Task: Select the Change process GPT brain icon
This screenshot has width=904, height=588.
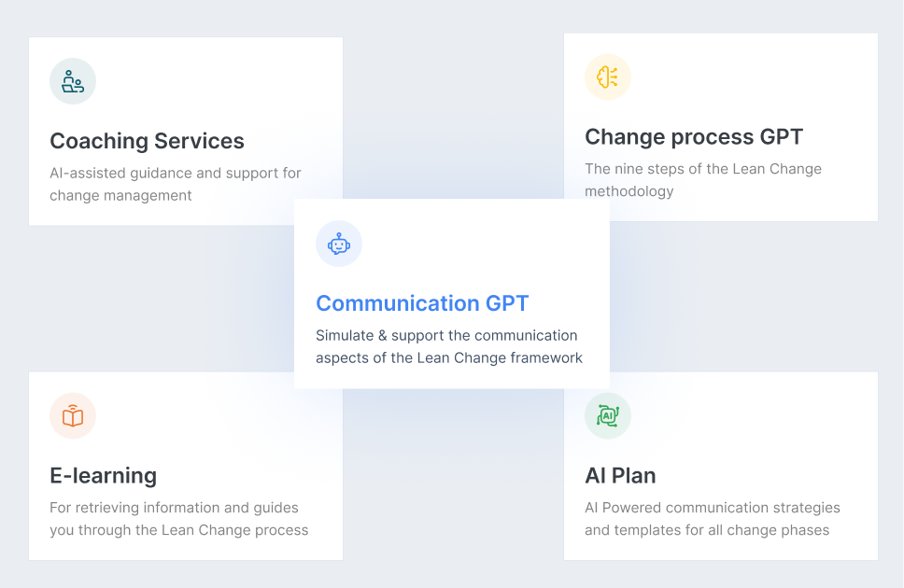Action: click(607, 77)
